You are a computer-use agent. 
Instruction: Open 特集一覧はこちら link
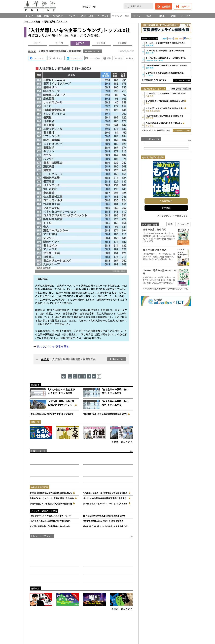pos(122,442)
